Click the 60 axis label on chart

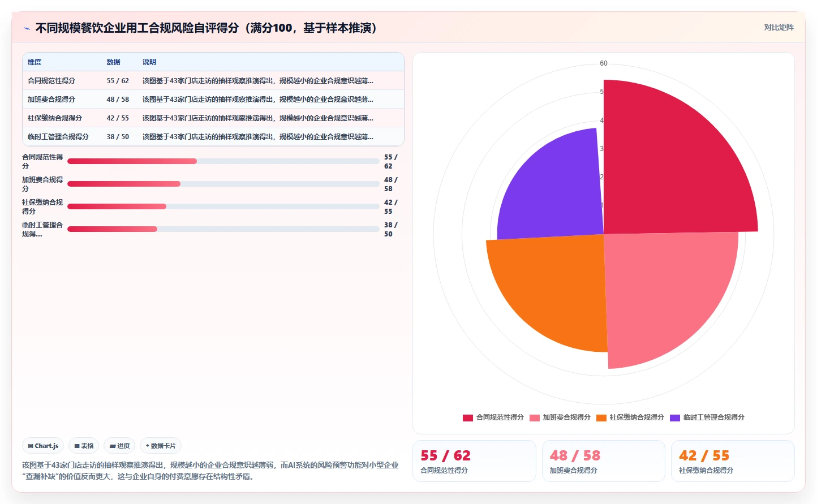604,63
